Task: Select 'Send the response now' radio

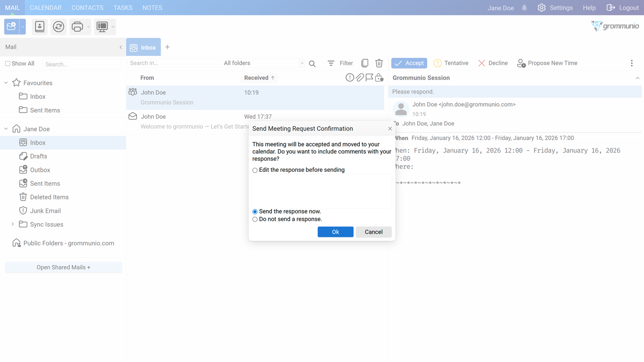Action: (255, 212)
